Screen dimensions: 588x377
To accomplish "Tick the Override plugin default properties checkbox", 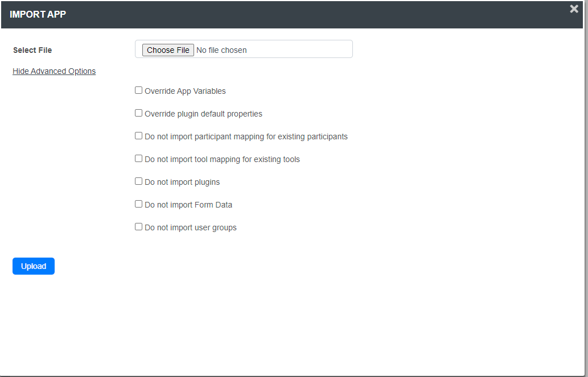I will coord(138,113).
